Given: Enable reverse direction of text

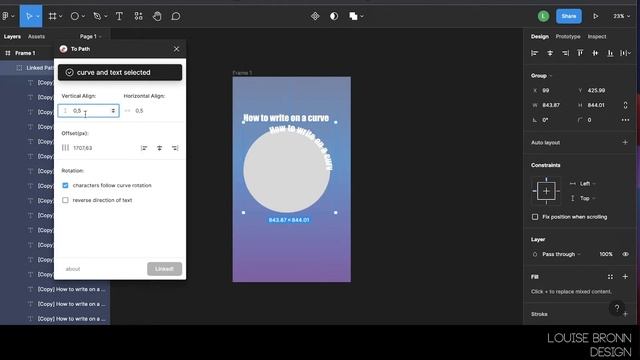Looking at the screenshot, I should click(65, 200).
